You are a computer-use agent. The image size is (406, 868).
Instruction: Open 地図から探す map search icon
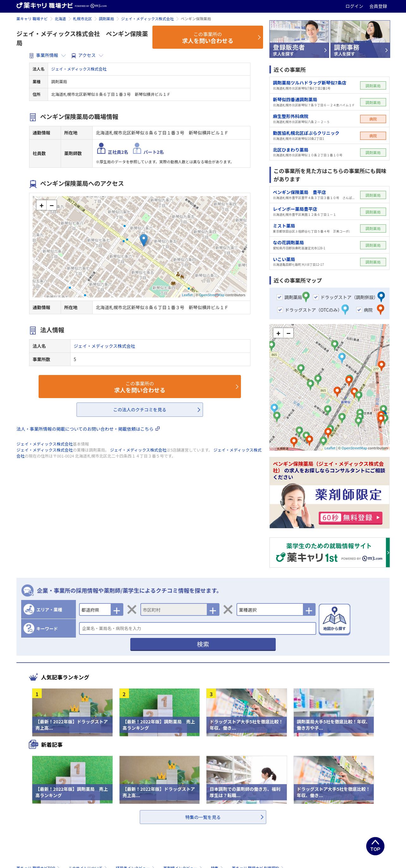(334, 619)
